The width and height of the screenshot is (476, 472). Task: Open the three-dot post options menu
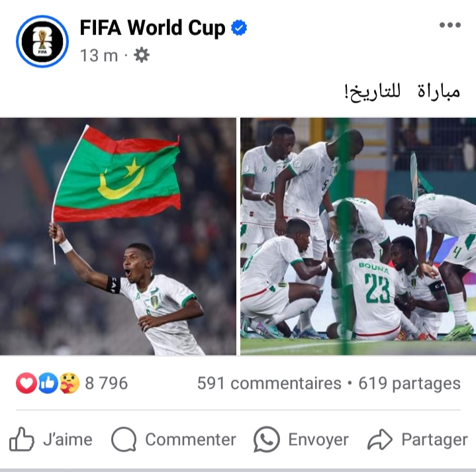tap(450, 25)
